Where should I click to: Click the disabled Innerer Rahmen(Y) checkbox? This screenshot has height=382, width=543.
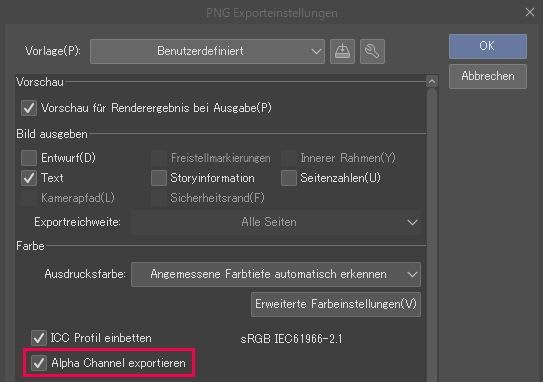(288, 158)
